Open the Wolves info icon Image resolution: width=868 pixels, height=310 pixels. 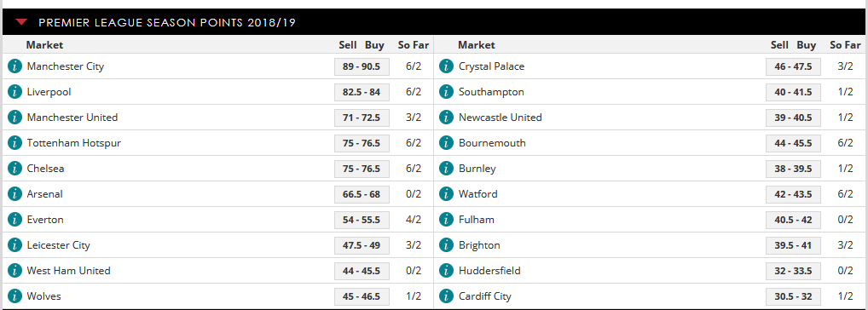(14, 296)
